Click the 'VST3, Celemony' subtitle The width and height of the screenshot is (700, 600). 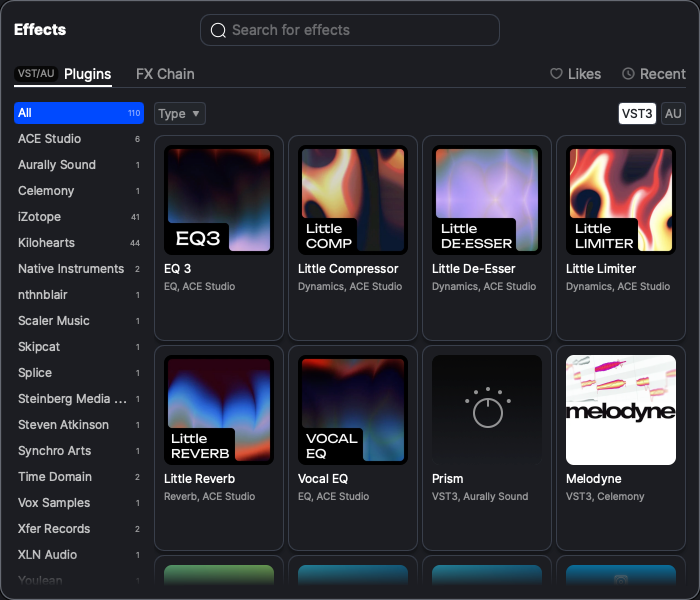[605, 496]
